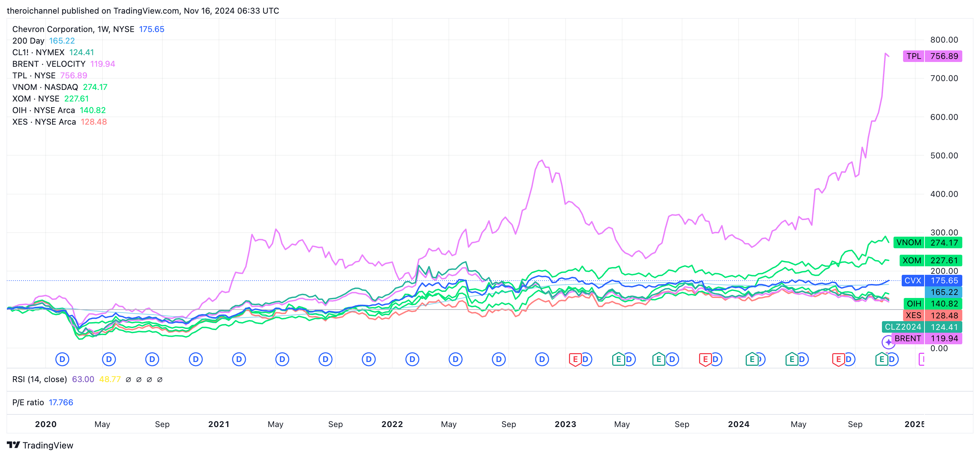Select 2022 on the time axis
The image size is (980, 457).
pos(392,424)
